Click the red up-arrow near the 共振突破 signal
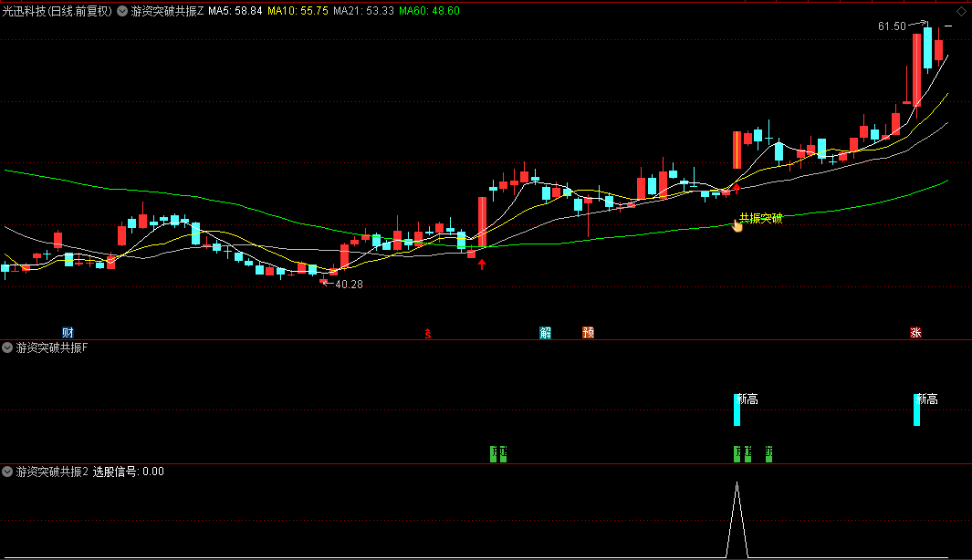972x560 pixels. (x=737, y=188)
